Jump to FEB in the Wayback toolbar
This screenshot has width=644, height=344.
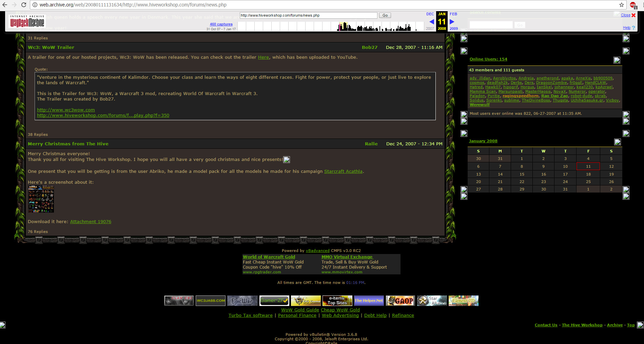coord(453,14)
